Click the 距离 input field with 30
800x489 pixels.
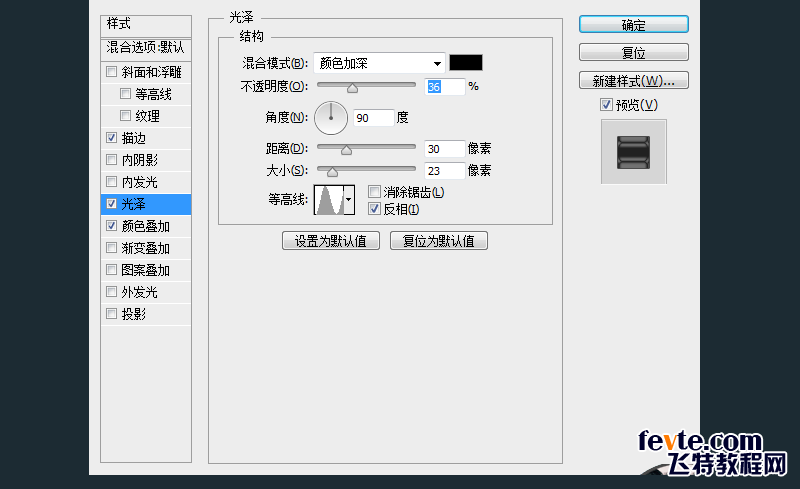point(444,149)
